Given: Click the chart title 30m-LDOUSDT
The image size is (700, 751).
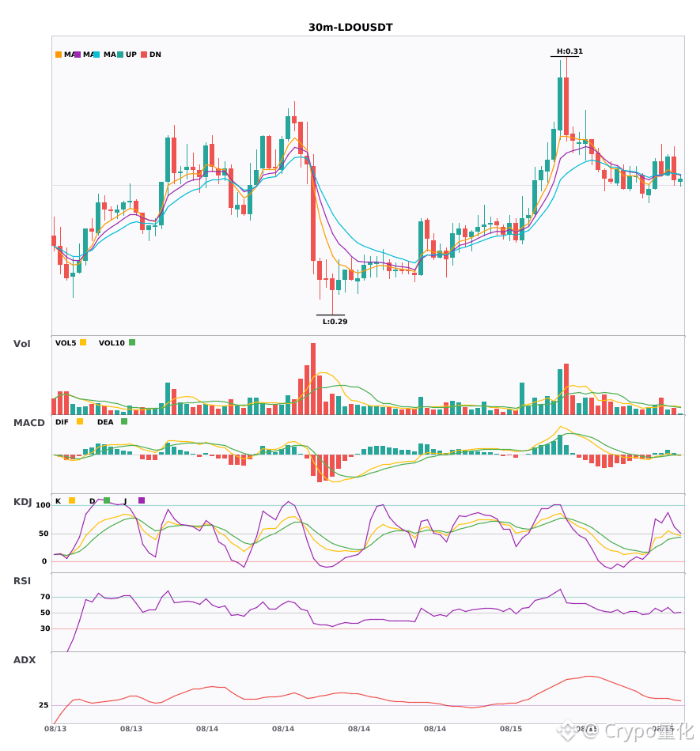Looking at the screenshot, I should point(350,28).
